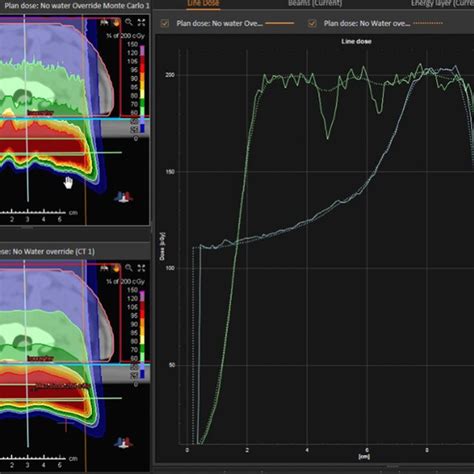Open the Energy layer (current) tab
The width and height of the screenshot is (474, 474).
pyautogui.click(x=442, y=3)
